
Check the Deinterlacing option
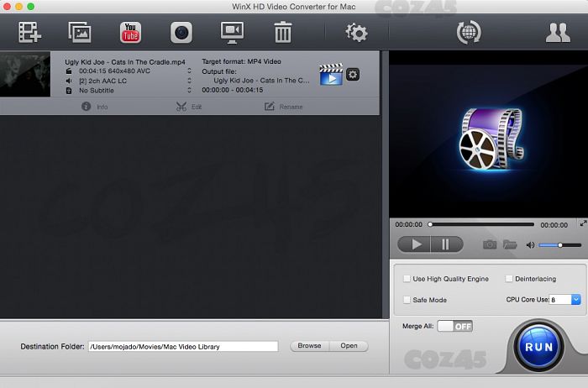click(x=509, y=279)
